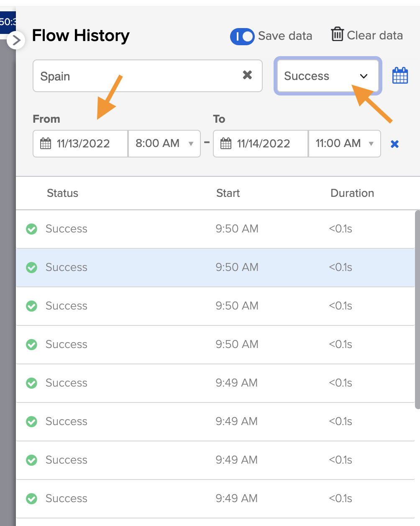Toggle the Save data switch
420x526 pixels.
point(242,36)
